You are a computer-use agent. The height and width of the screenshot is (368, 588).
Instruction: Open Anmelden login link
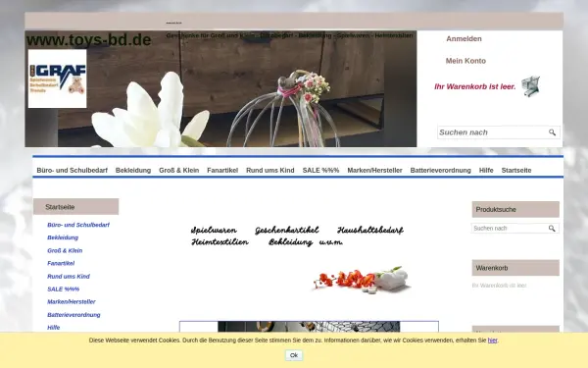pyautogui.click(x=464, y=38)
